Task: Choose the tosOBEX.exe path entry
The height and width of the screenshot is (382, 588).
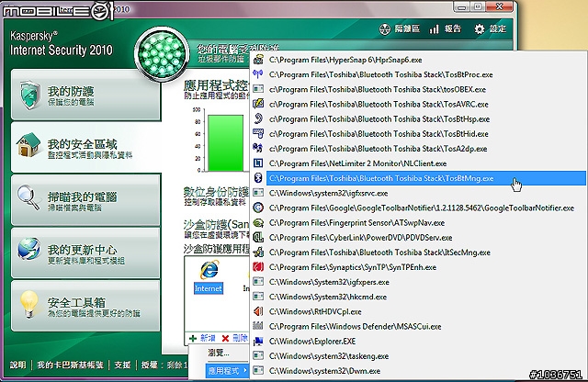Action: [x=378, y=90]
